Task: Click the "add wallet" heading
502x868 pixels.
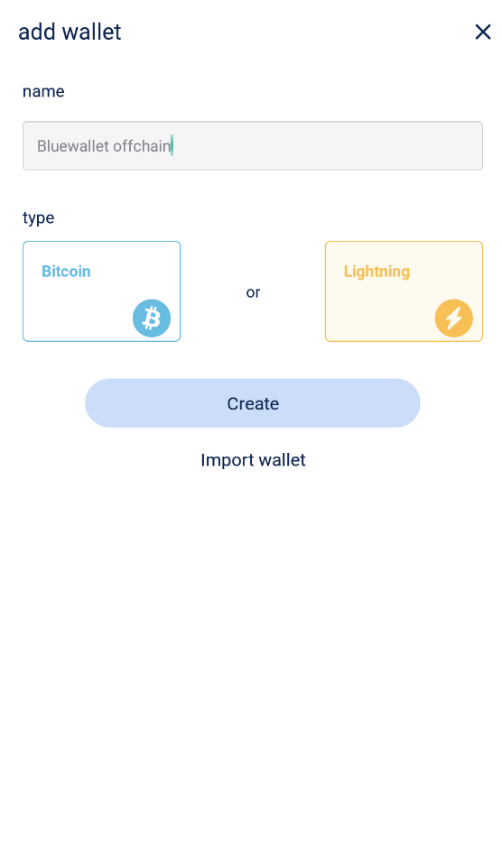Action: coord(70,32)
